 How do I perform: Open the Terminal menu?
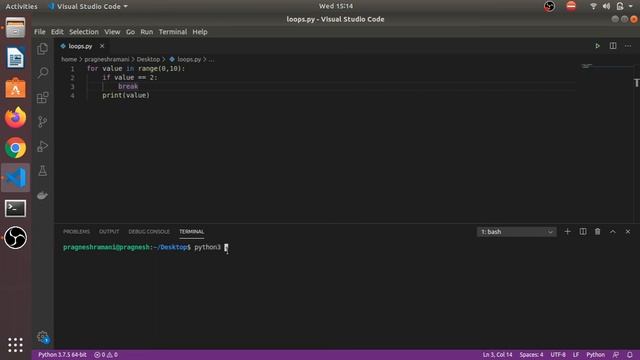173,32
